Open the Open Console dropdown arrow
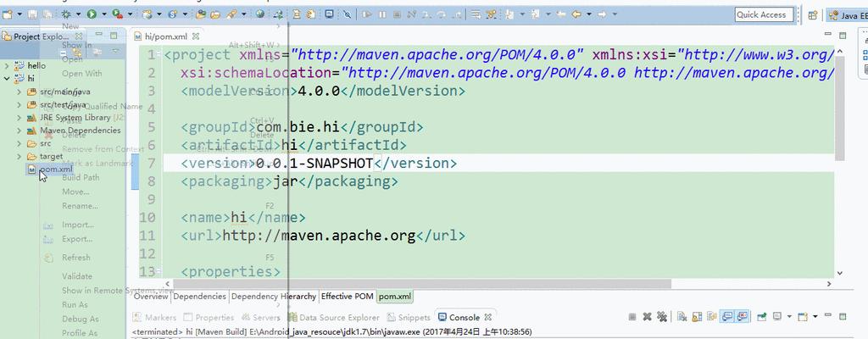The image size is (868, 339). pyautogui.click(x=815, y=317)
